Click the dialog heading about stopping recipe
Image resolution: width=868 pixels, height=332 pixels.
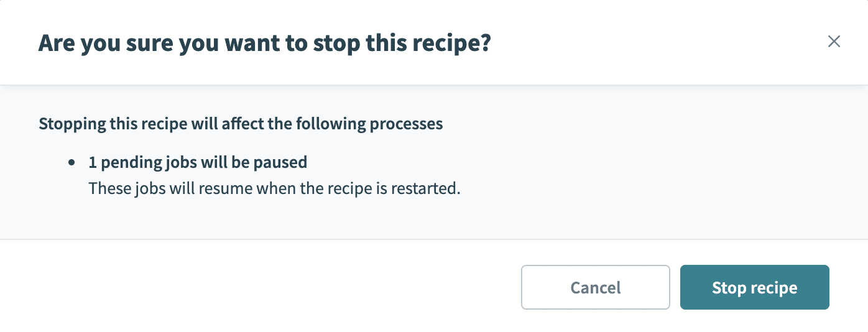click(x=264, y=43)
